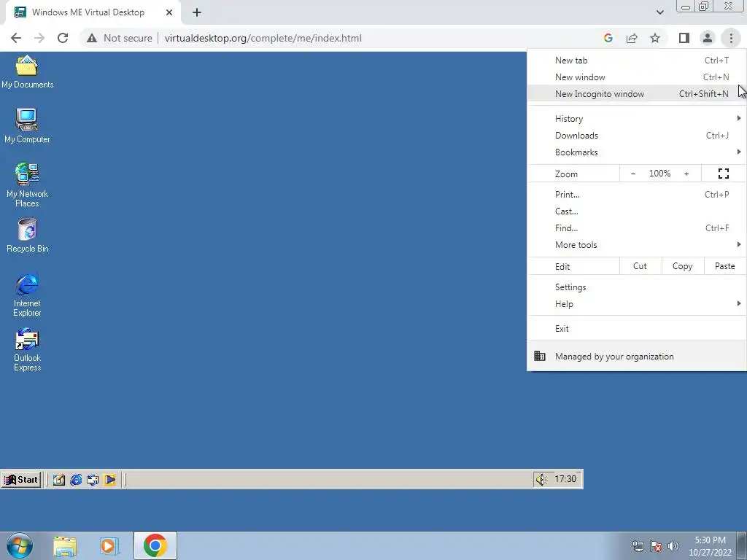Click Show Desktop quick launch icon
Screen dimensions: 747x560
(x=59, y=480)
